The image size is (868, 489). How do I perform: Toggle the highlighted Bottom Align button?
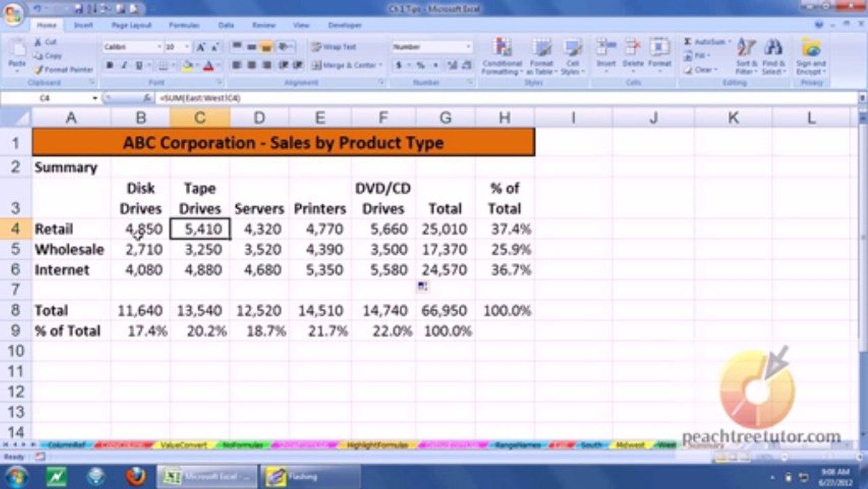tap(267, 47)
